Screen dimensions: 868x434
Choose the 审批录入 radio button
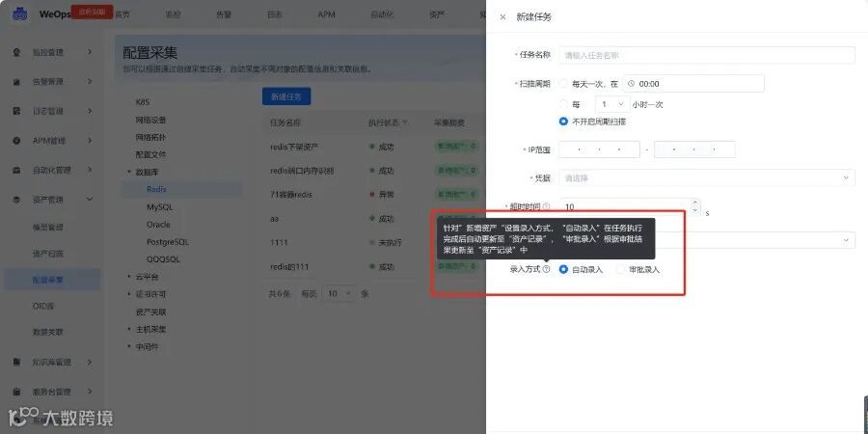coord(620,270)
